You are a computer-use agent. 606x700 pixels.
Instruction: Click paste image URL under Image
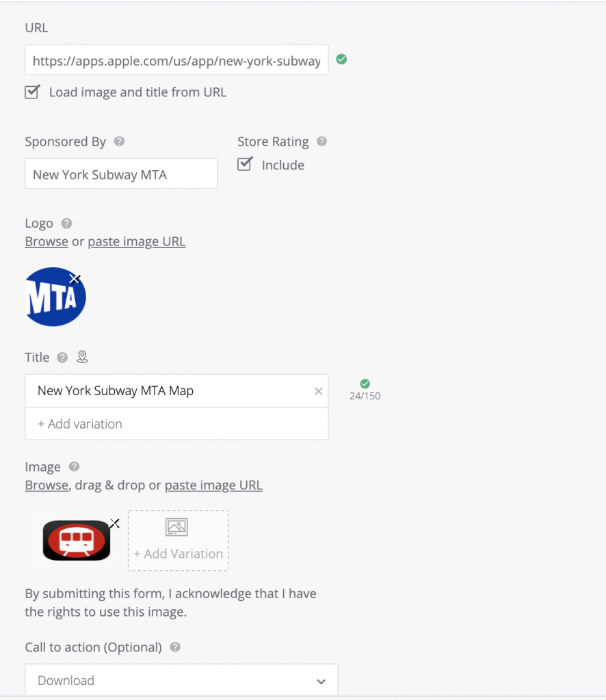213,485
